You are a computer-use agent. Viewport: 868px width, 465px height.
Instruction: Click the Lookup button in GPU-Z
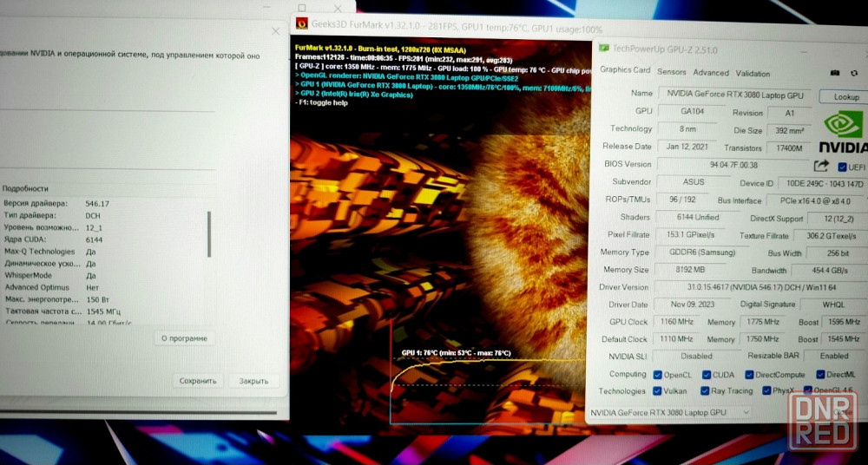(845, 97)
